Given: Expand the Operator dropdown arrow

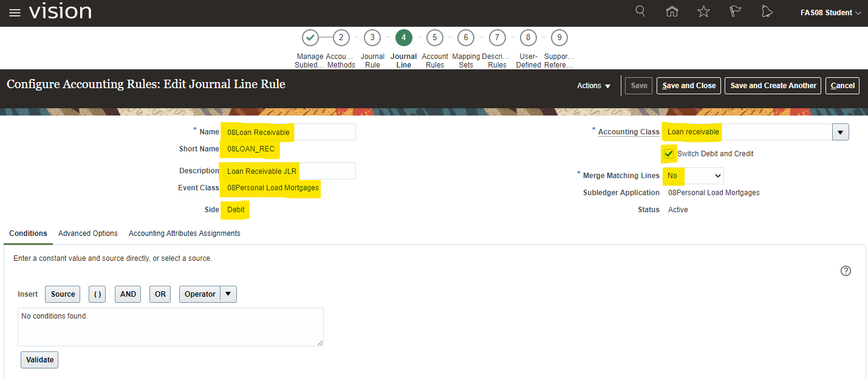Looking at the screenshot, I should pos(228,294).
